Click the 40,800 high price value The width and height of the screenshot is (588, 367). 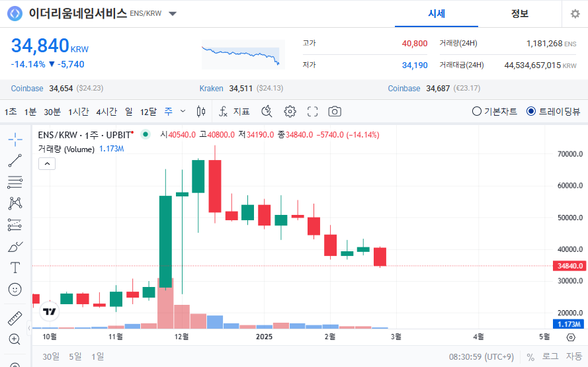click(415, 44)
